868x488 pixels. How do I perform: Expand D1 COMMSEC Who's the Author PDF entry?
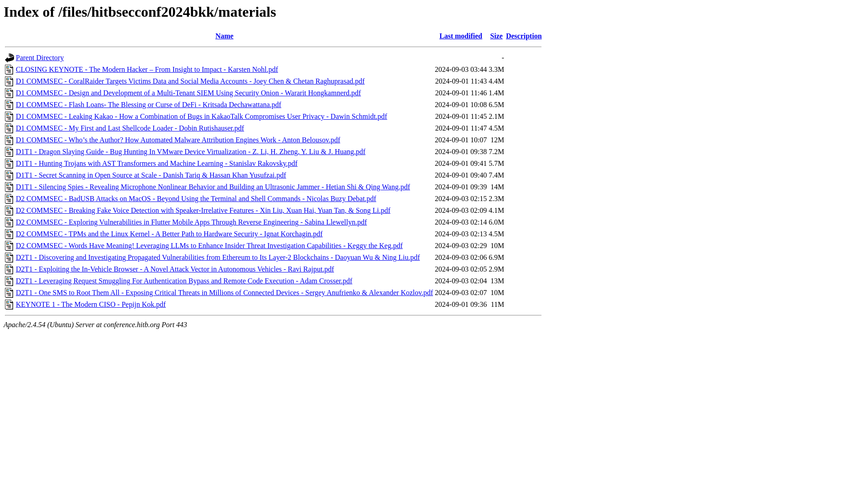178,140
